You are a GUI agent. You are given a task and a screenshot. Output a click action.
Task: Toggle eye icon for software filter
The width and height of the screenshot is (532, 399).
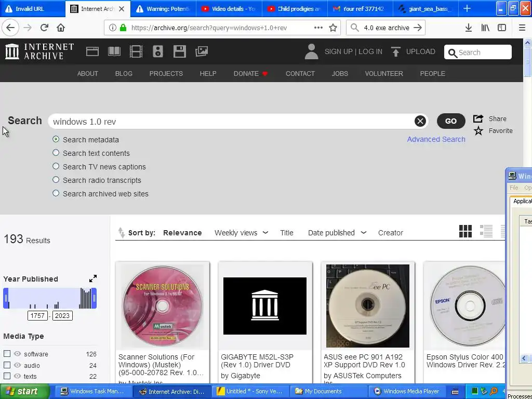pyautogui.click(x=17, y=354)
